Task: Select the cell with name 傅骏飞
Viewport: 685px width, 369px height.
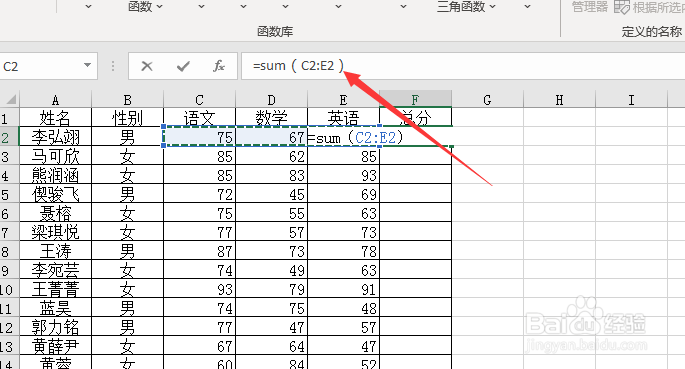Action: [x=55, y=194]
